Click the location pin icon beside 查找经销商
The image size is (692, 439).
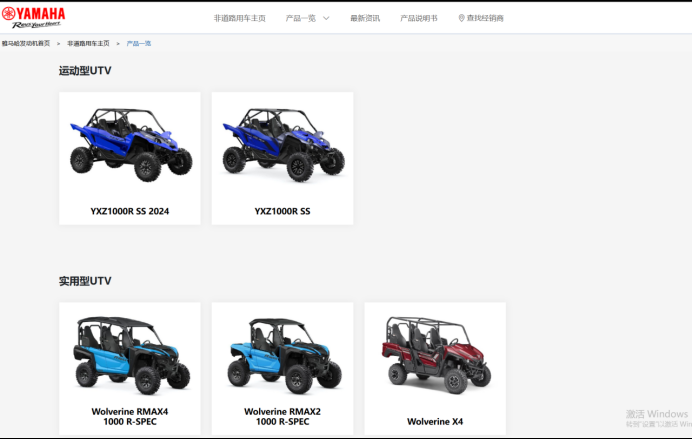(x=461, y=18)
